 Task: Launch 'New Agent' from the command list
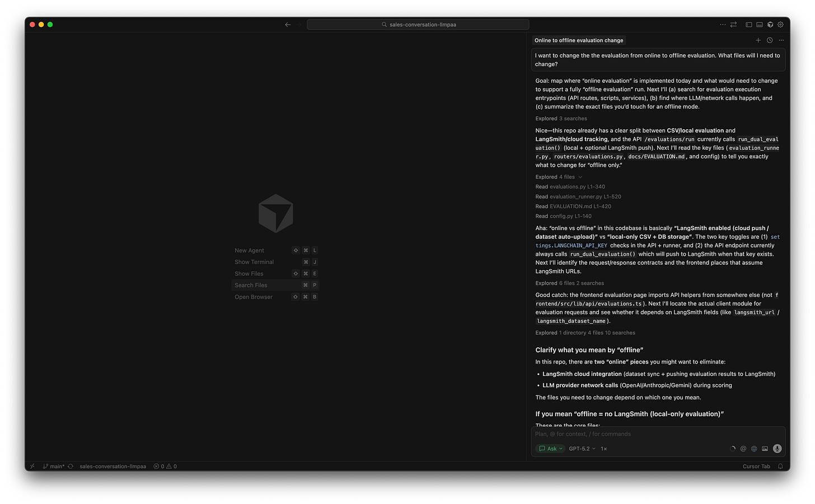pos(248,250)
